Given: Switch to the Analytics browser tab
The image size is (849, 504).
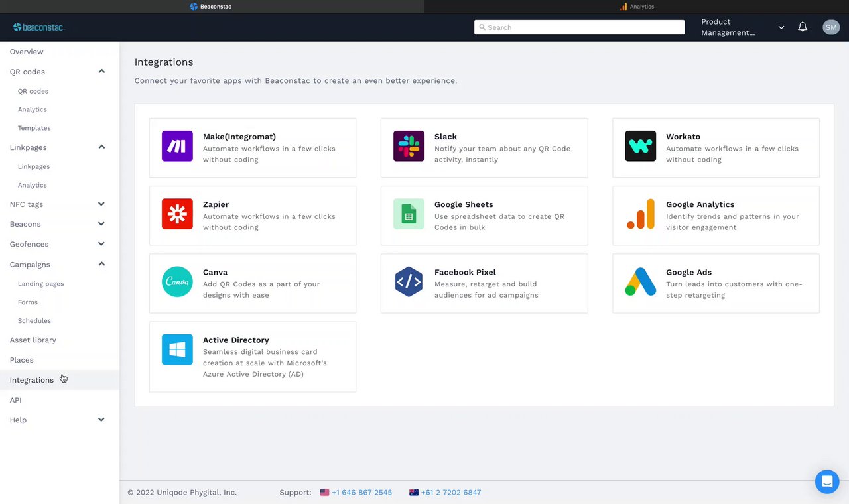Looking at the screenshot, I should (637, 7).
